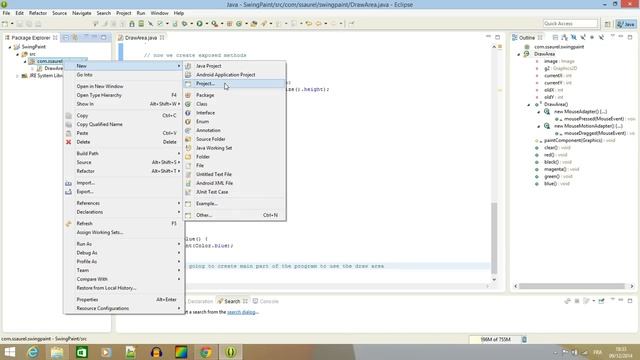Open the File menu

[x=6, y=13]
